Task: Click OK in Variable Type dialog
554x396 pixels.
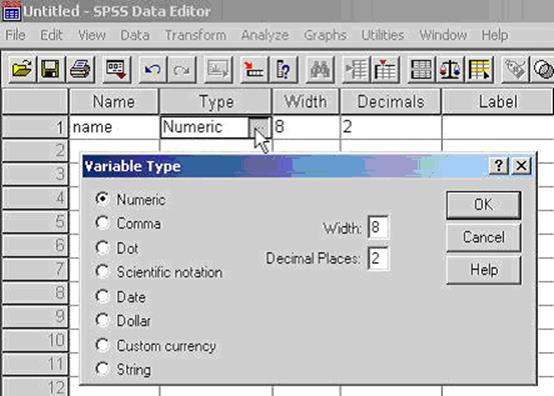Action: point(483,205)
